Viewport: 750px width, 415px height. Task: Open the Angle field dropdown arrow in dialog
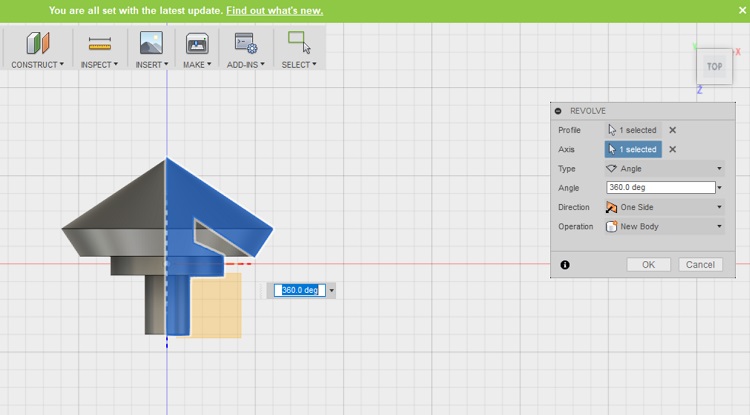(x=719, y=188)
